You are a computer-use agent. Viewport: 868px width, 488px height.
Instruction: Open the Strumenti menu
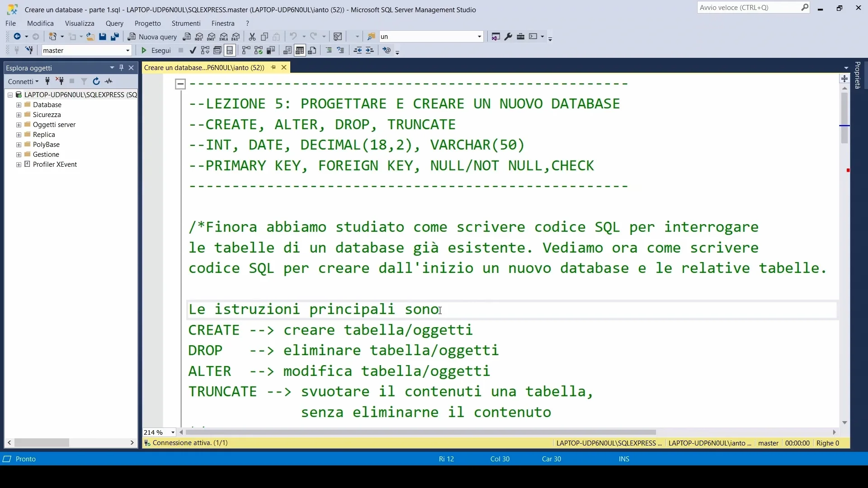(x=186, y=23)
